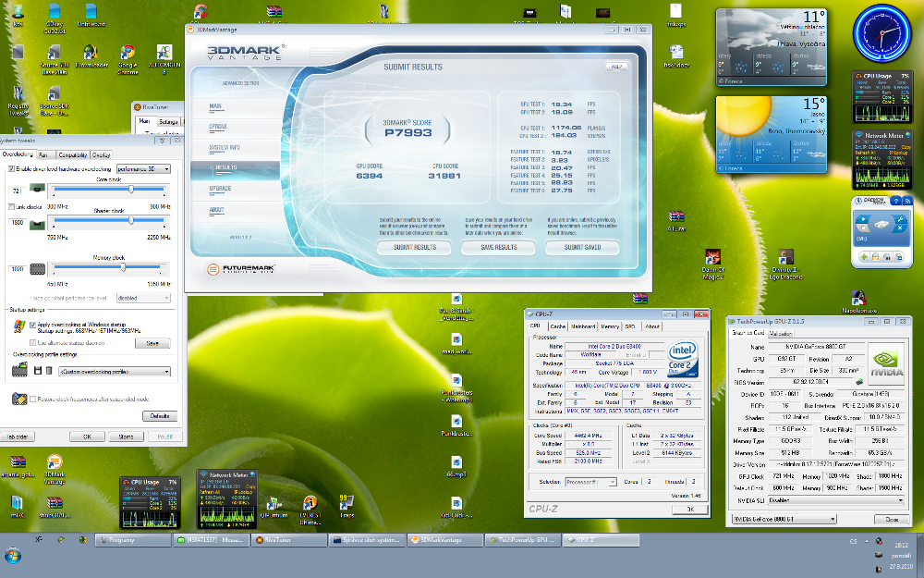Image resolution: width=924 pixels, height=578 pixels.
Task: Switch to the Compatibility tab in system tweaks
Action: (73, 155)
